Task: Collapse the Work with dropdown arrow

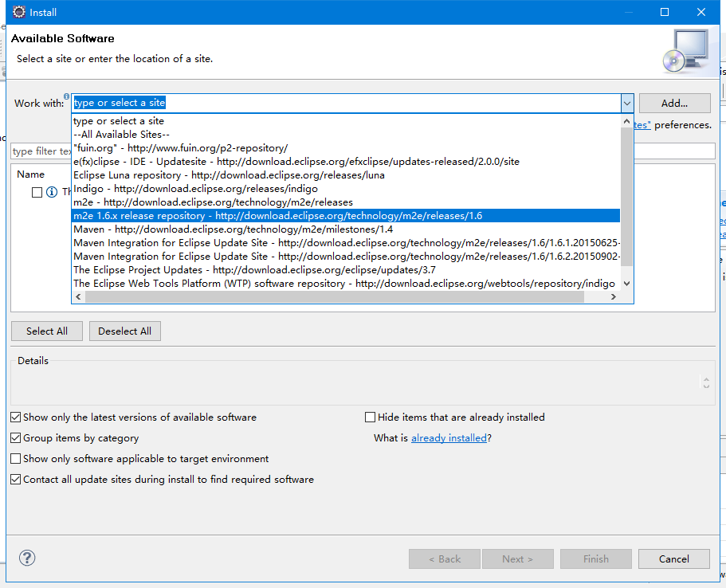Action: [627, 104]
